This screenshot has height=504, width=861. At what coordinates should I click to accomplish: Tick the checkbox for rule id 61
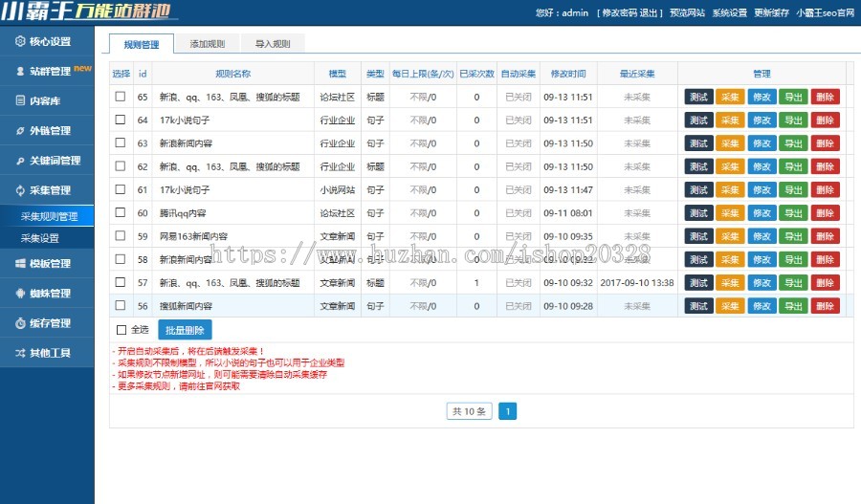121,189
